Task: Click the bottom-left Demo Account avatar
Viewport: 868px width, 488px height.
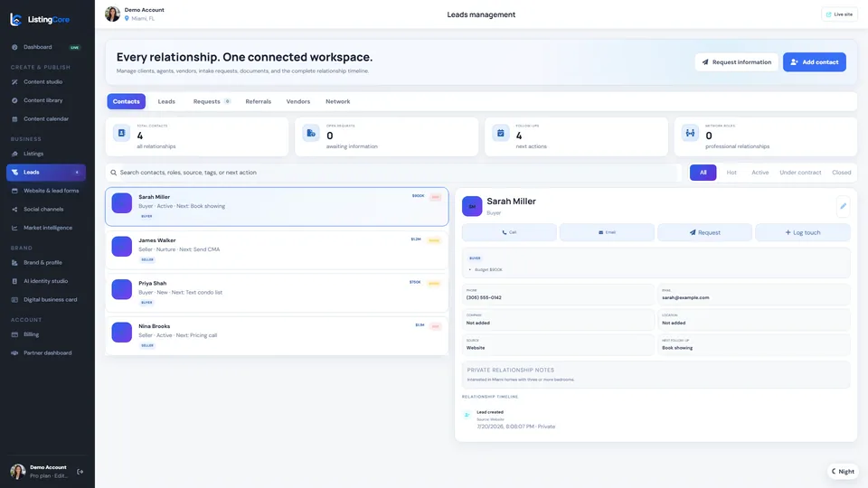Action: pos(18,472)
